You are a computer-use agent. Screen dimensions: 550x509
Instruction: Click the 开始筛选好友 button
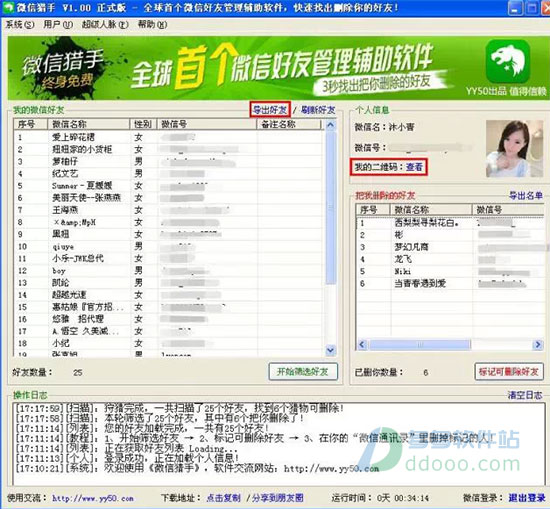point(303,371)
